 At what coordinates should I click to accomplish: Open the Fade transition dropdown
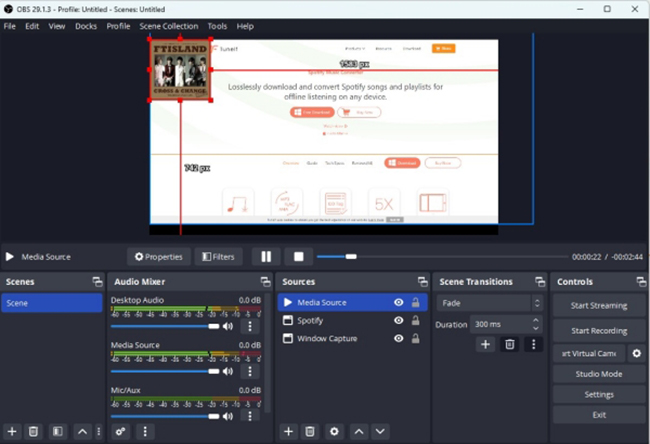(x=489, y=303)
